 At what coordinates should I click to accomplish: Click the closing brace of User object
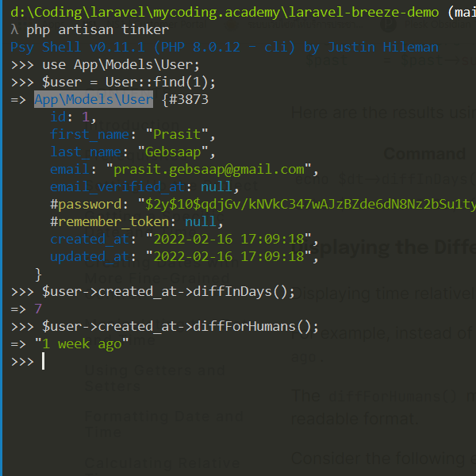pos(38,274)
